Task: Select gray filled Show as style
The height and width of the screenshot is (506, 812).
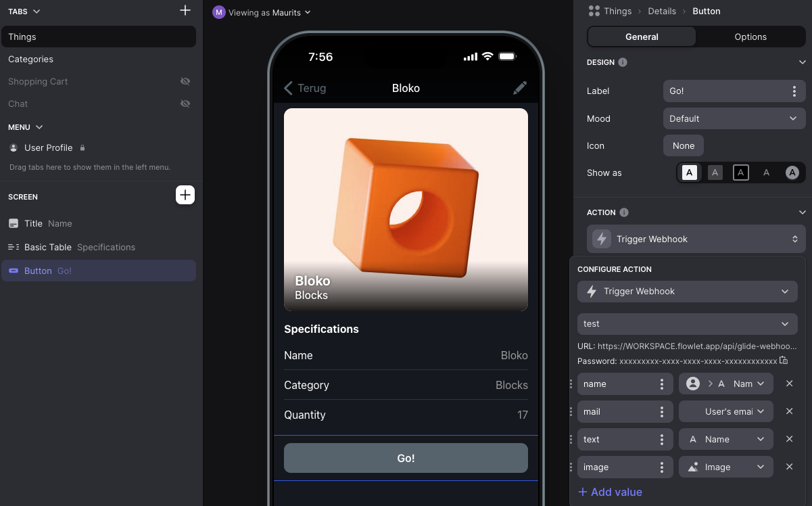Action: [x=715, y=172]
